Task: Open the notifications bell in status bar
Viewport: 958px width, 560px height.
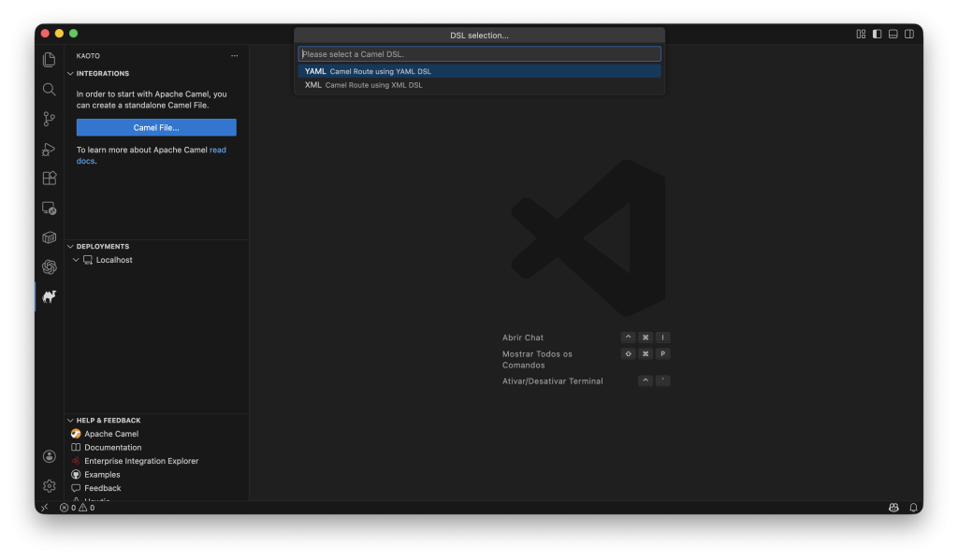Action: click(913, 508)
